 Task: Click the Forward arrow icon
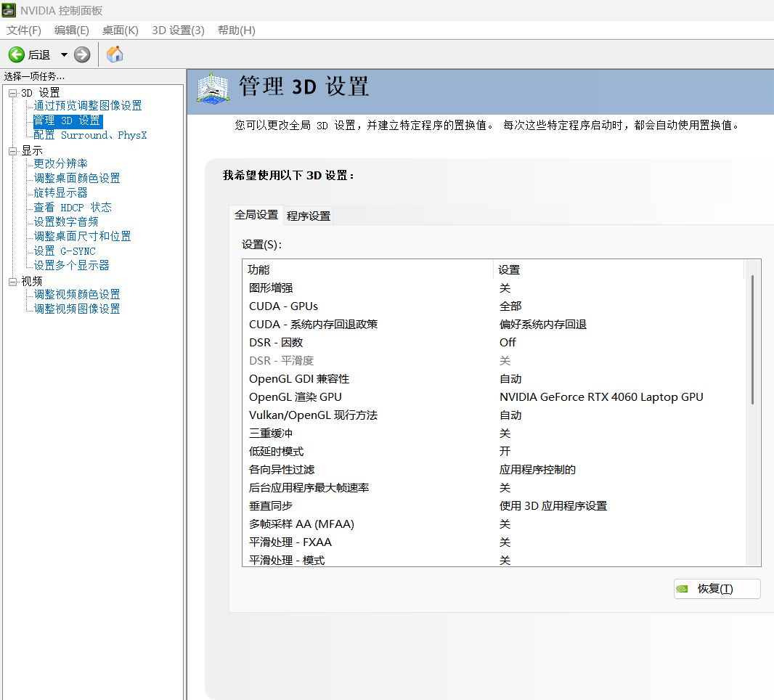(83, 54)
